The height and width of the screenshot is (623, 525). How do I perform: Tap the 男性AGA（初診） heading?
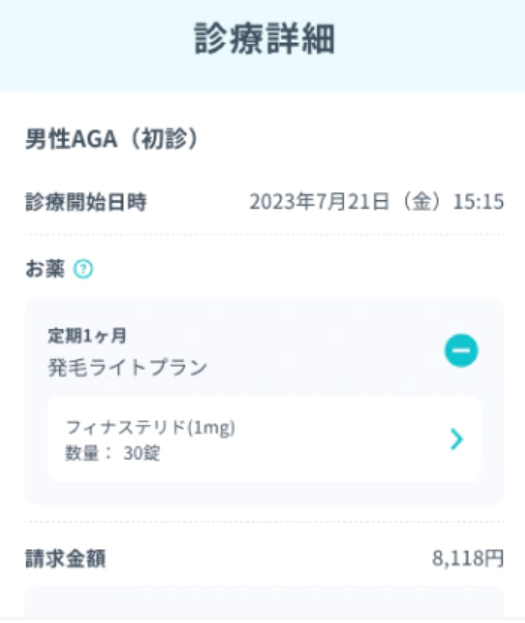(x=112, y=139)
